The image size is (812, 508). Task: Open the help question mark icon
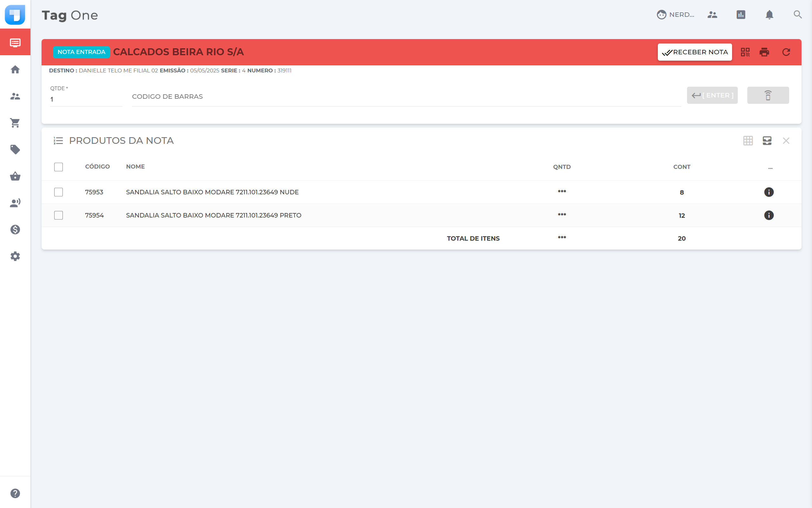15,493
